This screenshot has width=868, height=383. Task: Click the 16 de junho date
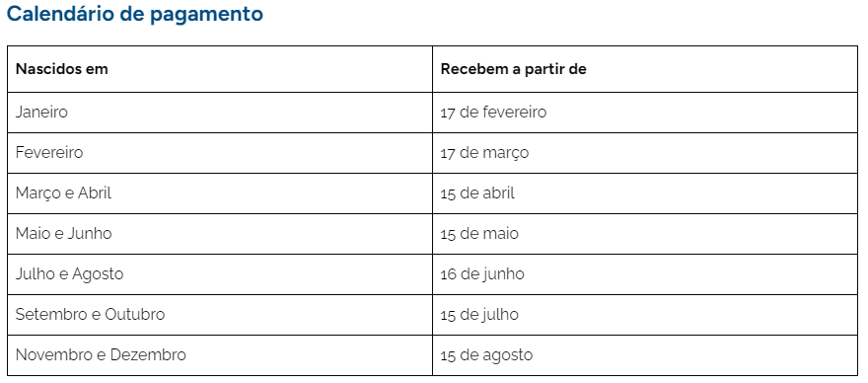(482, 274)
